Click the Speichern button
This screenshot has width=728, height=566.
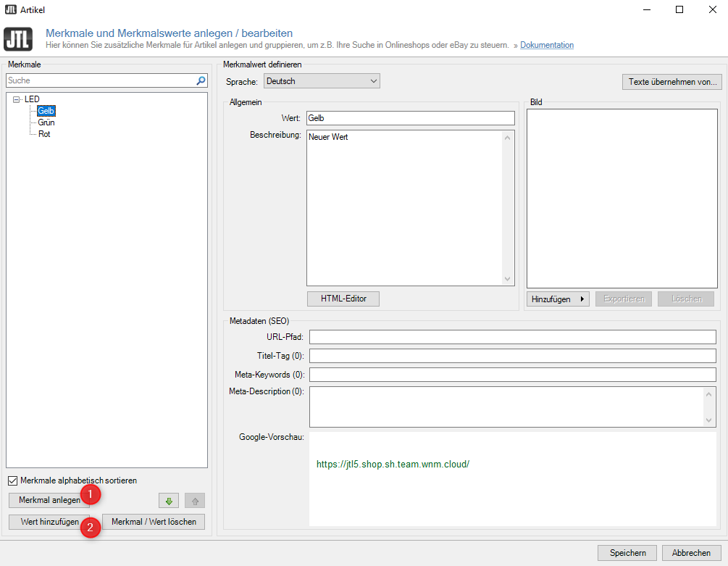pos(627,553)
